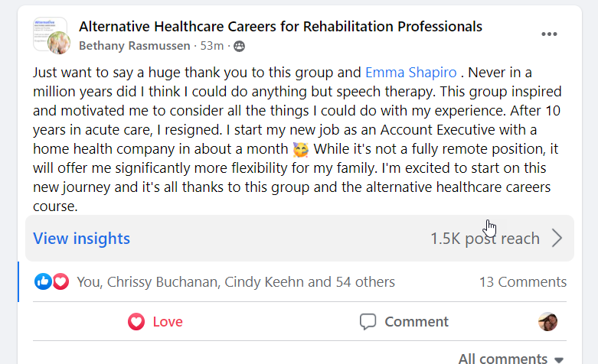The width and height of the screenshot is (598, 364).
Task: Click the group audience icon beside 53m
Action: pos(240,46)
